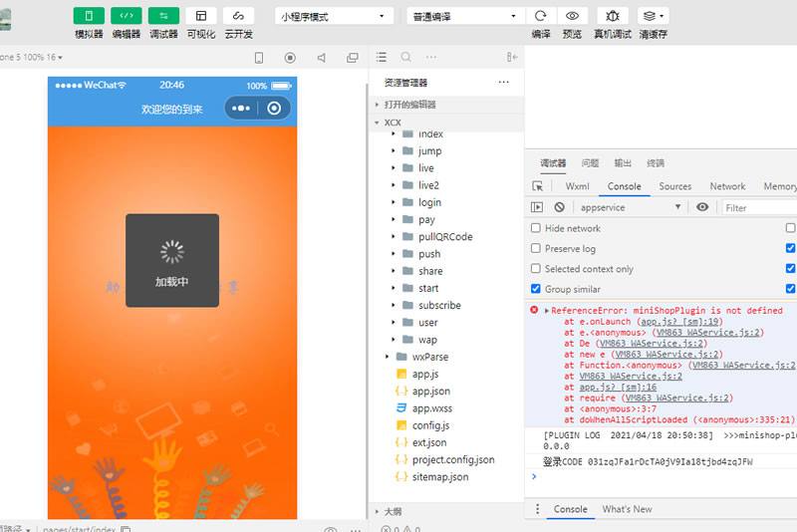The image size is (797, 532).
Task: Open the 普通编译 compile mode dropdown
Action: tap(464, 17)
